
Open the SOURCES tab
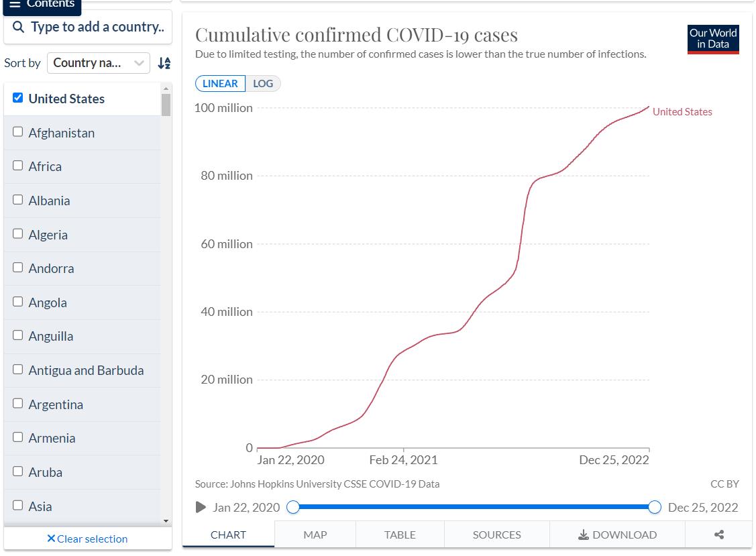496,535
